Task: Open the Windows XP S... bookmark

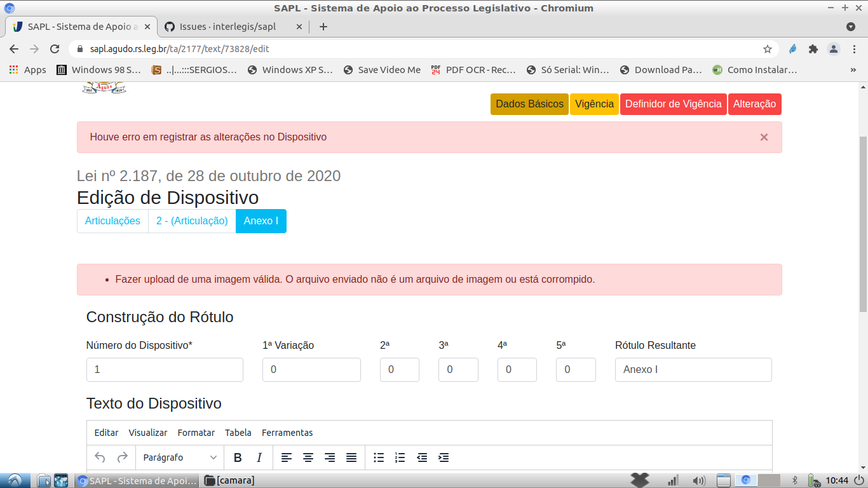Action: click(290, 70)
